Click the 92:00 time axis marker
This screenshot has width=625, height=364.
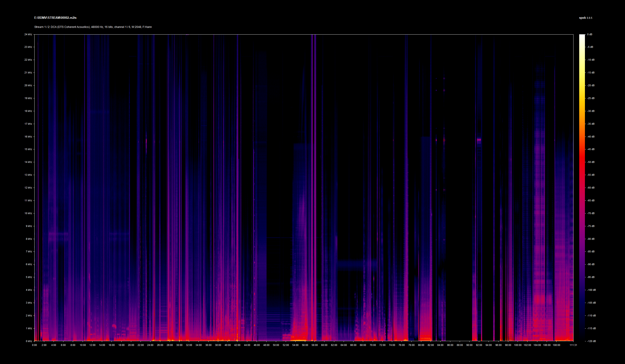click(479, 345)
